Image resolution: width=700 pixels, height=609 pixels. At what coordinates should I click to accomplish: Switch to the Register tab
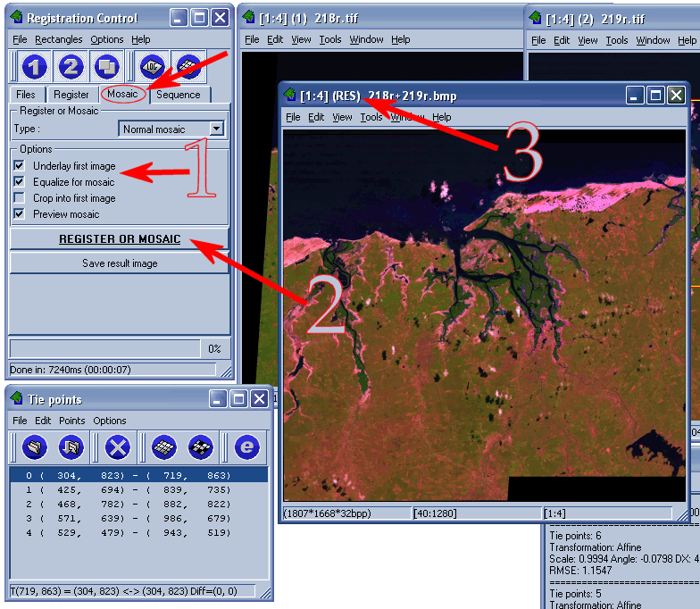pyautogui.click(x=71, y=95)
